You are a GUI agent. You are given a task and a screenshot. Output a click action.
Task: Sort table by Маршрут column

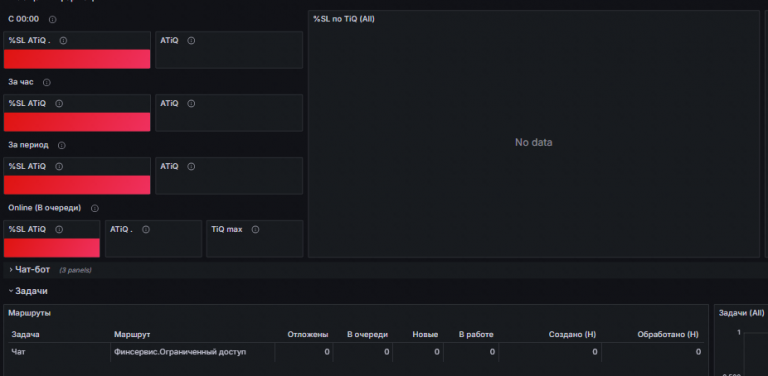[132, 334]
